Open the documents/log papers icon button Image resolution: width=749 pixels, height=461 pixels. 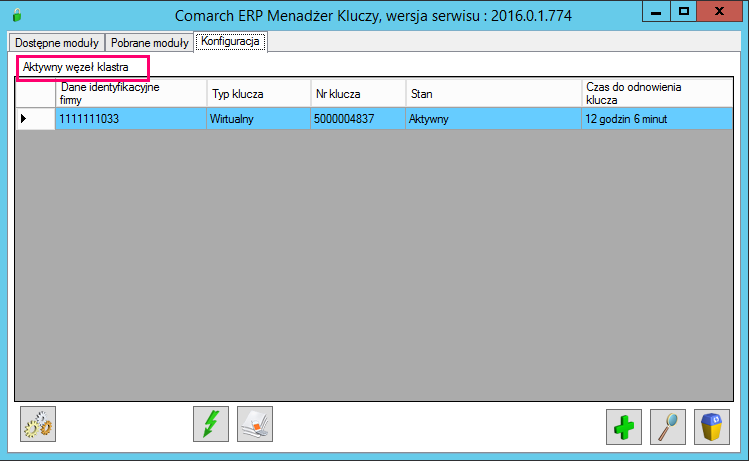tap(255, 424)
